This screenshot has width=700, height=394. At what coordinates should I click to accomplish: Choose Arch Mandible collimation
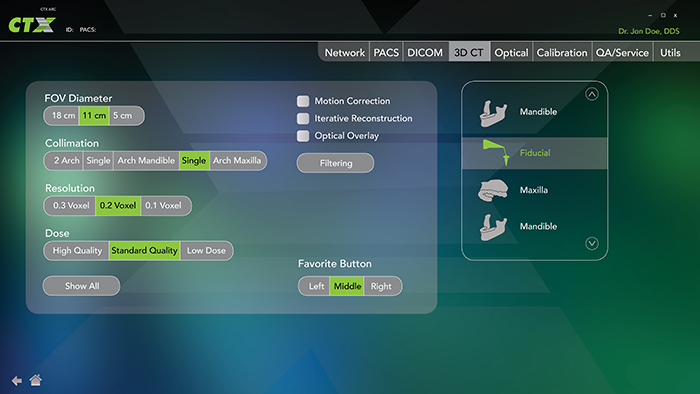(146, 161)
